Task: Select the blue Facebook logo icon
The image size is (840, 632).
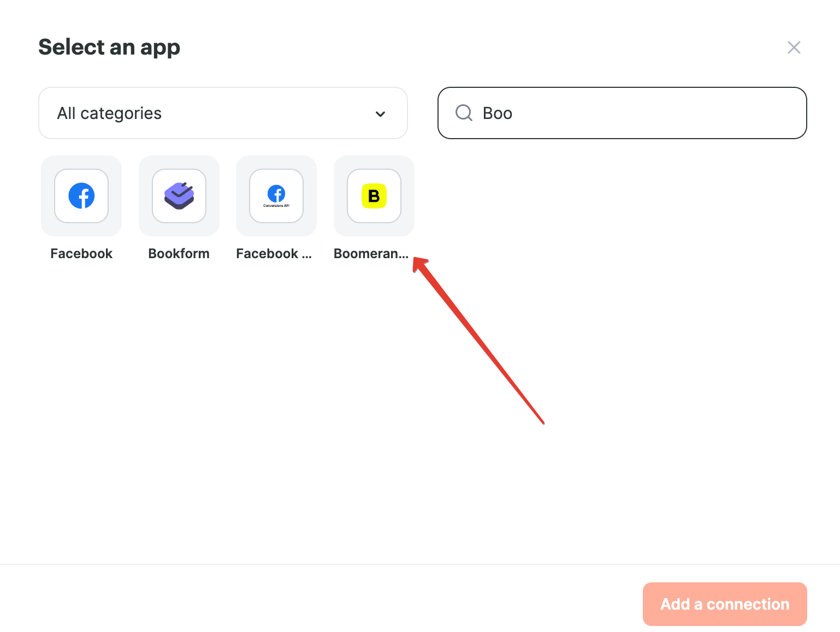Action: [81, 196]
